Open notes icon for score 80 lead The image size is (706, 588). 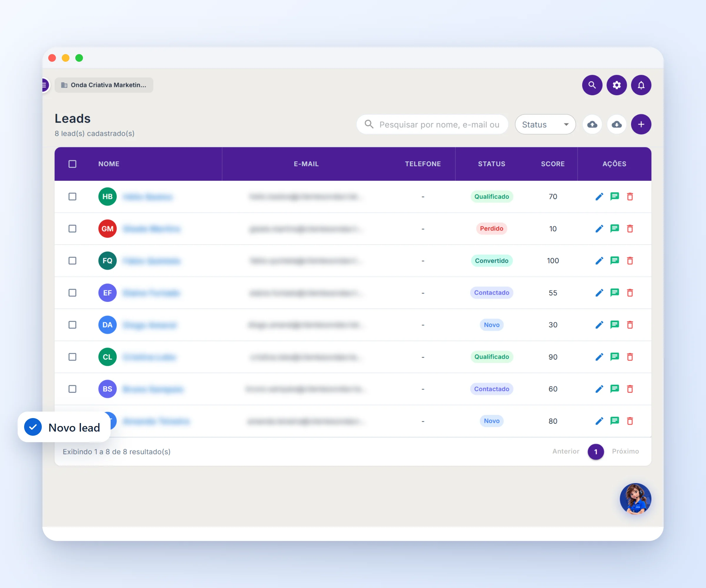click(x=615, y=421)
